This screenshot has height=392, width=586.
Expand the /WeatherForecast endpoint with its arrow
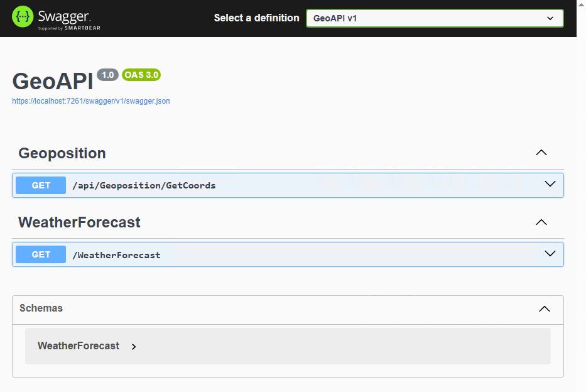550,254
